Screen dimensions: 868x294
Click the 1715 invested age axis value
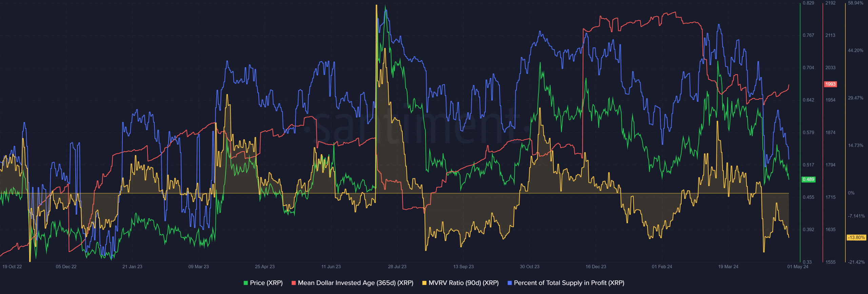click(x=830, y=197)
